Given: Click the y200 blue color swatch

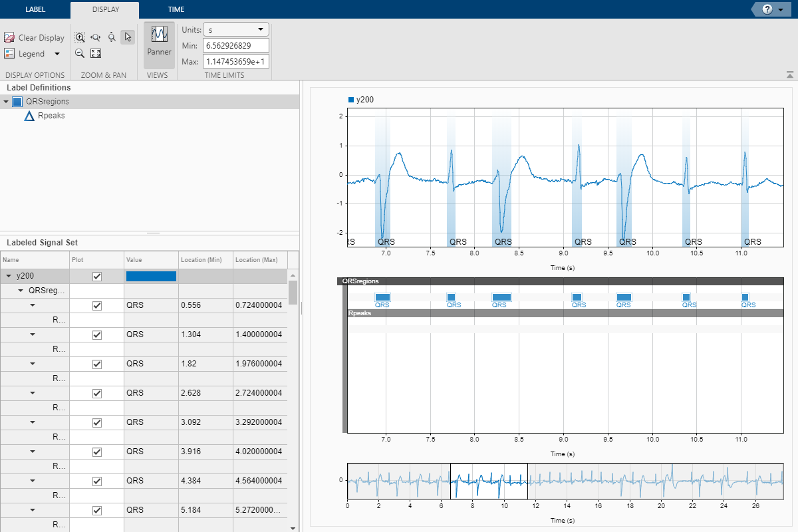Looking at the screenshot, I should [x=151, y=276].
